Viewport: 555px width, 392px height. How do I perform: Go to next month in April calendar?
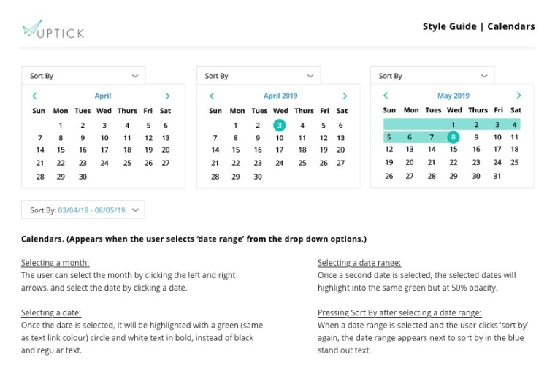pos(167,96)
